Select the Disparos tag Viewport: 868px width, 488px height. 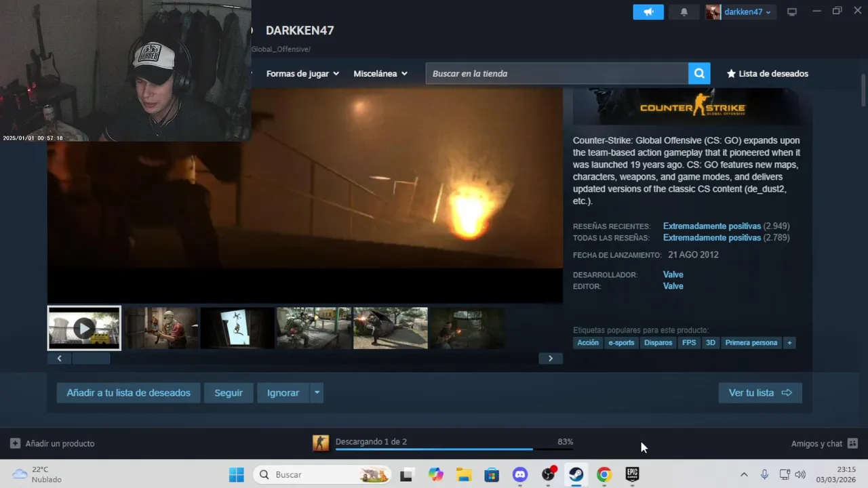pos(658,343)
